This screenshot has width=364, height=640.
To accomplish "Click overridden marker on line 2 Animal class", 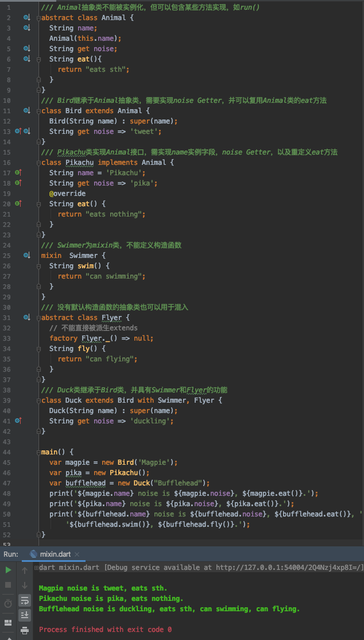I will click(x=27, y=18).
